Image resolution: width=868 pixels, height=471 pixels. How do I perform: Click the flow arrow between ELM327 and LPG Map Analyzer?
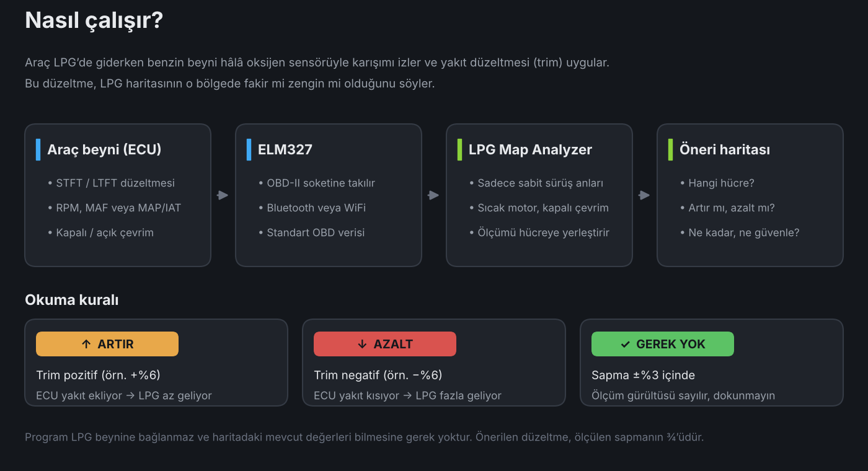(434, 195)
